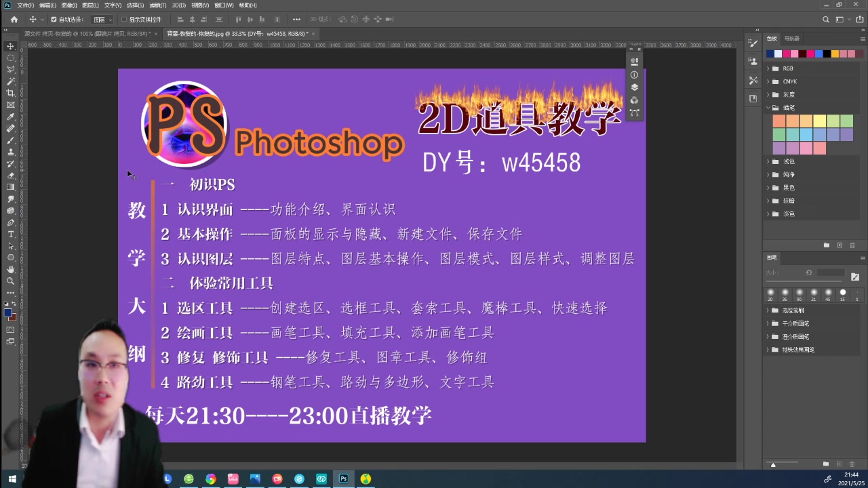Expand the 黑色 swatch folder
The image size is (868, 488).
(x=768, y=187)
